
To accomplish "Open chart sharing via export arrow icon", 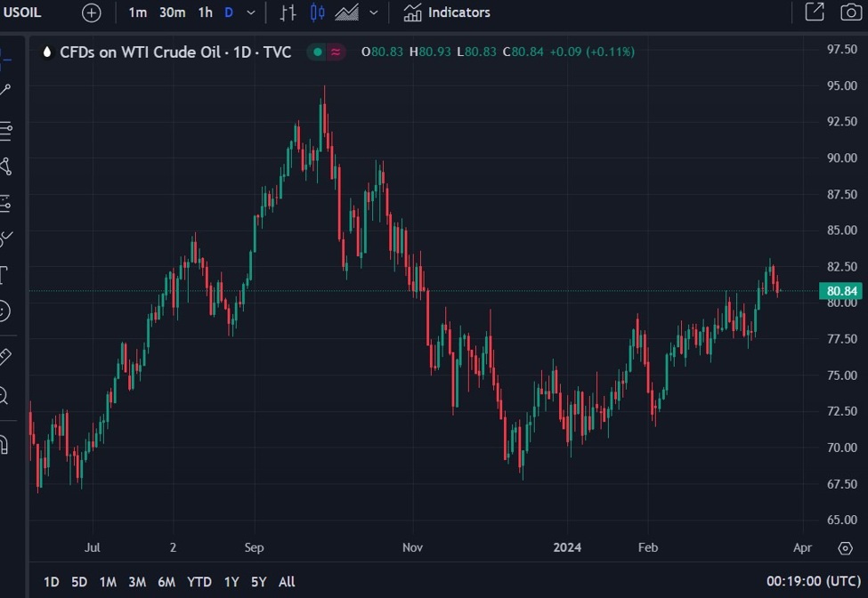I will point(813,12).
